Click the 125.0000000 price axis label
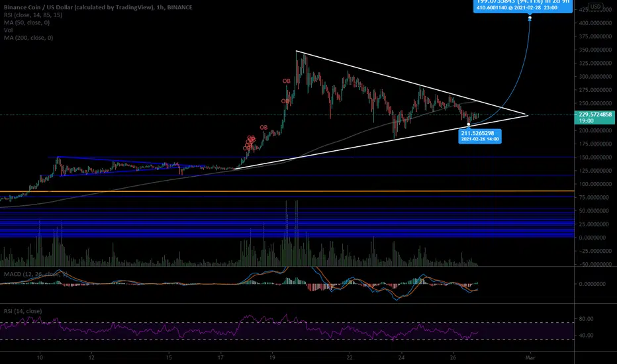 tap(595, 171)
